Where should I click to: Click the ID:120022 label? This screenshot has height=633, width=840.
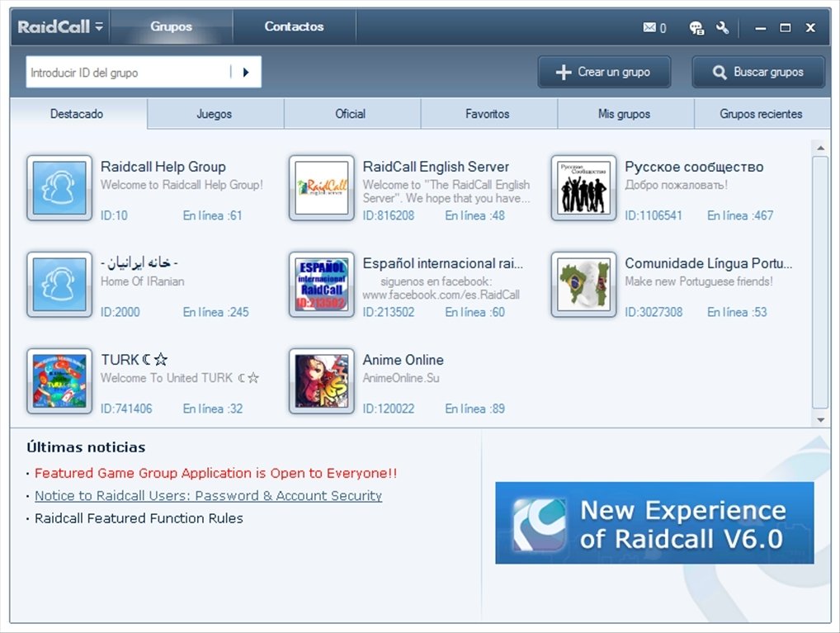coord(389,409)
